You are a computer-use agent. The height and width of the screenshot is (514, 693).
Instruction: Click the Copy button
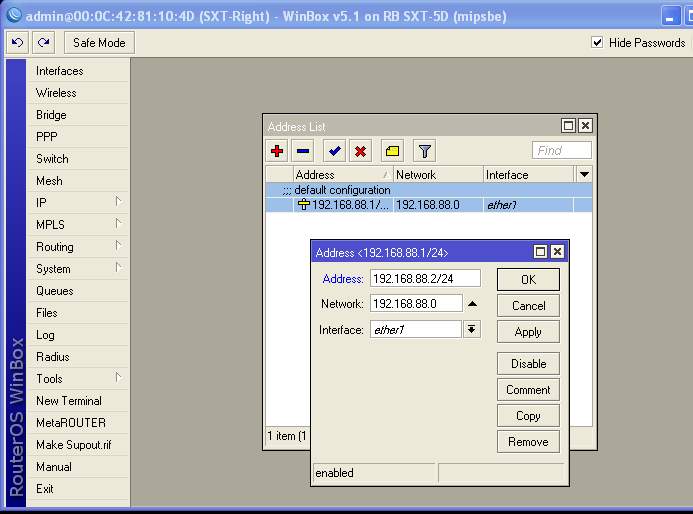[528, 416]
